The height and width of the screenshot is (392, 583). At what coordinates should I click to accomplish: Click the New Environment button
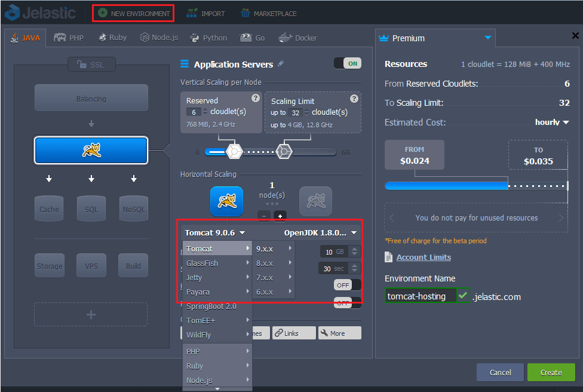(x=133, y=13)
